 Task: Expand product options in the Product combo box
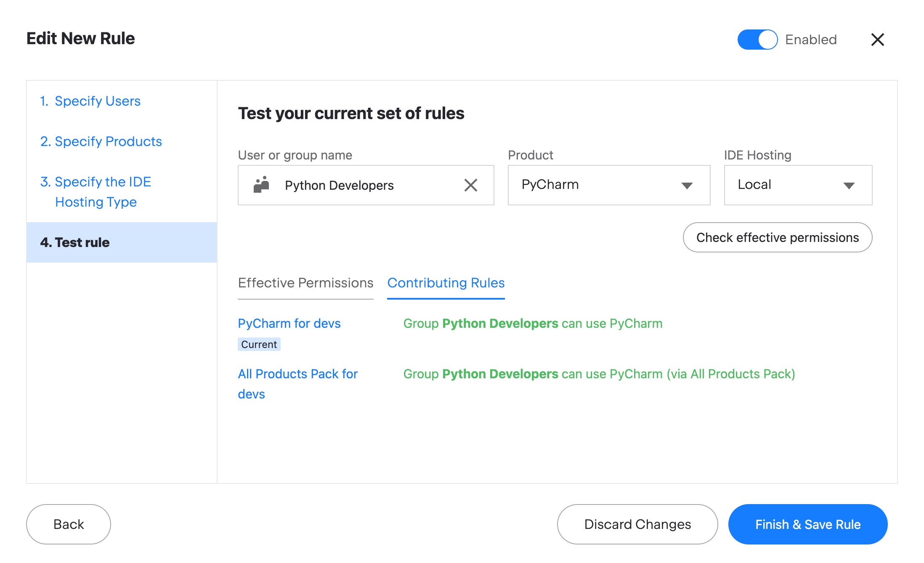click(x=687, y=185)
